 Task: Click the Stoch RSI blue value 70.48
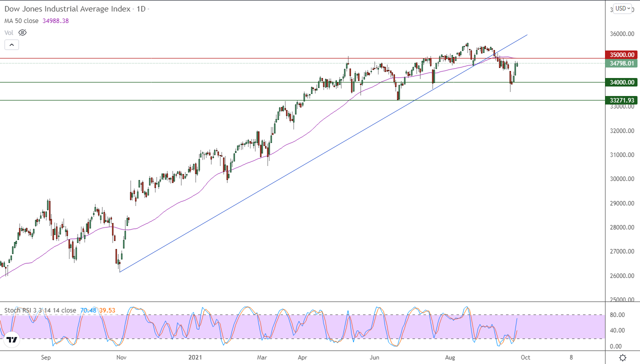pyautogui.click(x=87, y=310)
